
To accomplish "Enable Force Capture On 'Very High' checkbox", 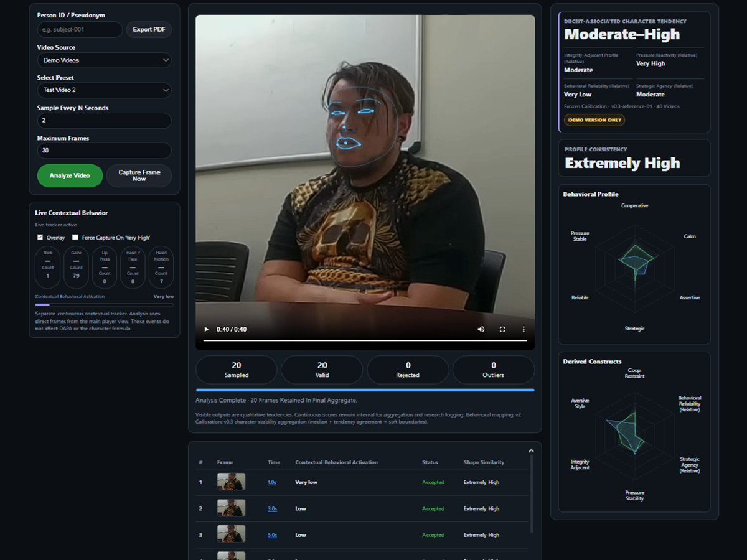I will [75, 238].
